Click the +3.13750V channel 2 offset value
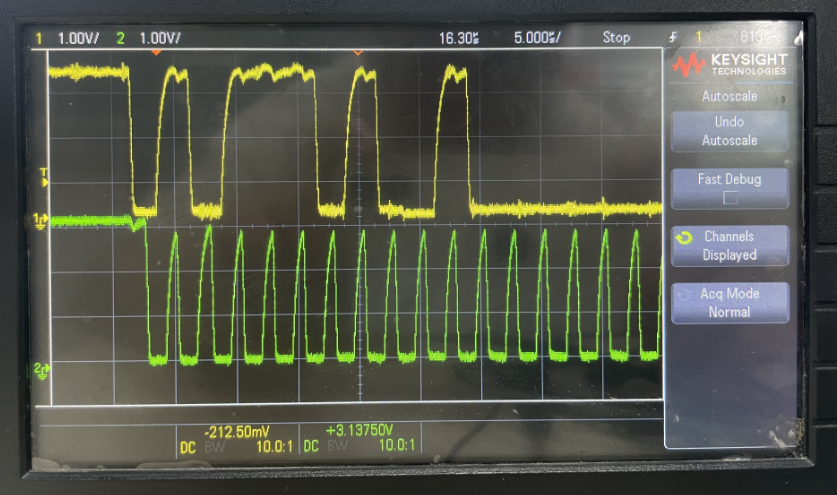The width and height of the screenshot is (837, 495). 359,430
